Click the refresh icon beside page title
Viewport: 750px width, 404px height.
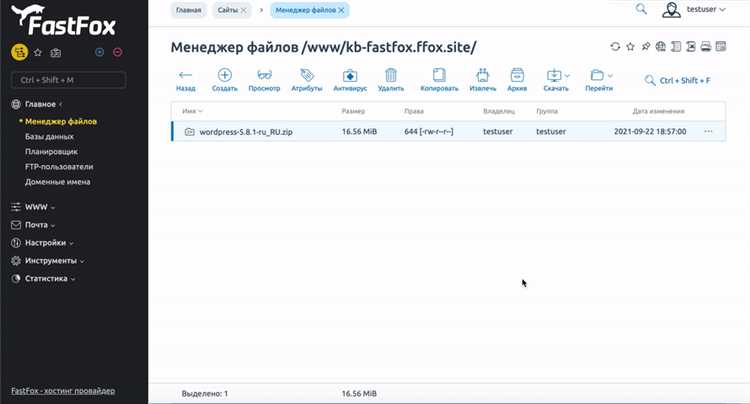tap(615, 46)
